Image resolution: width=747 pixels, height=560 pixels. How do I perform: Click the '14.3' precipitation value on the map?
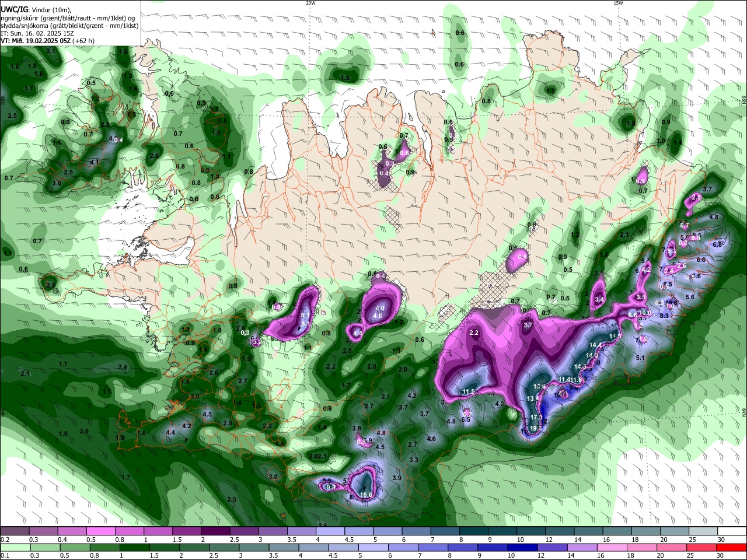(580, 366)
